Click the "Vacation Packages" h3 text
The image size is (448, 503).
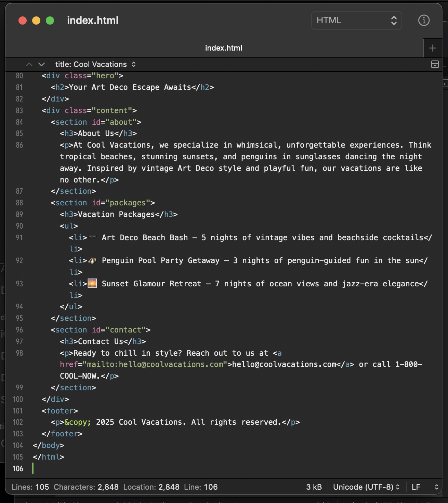[116, 214]
